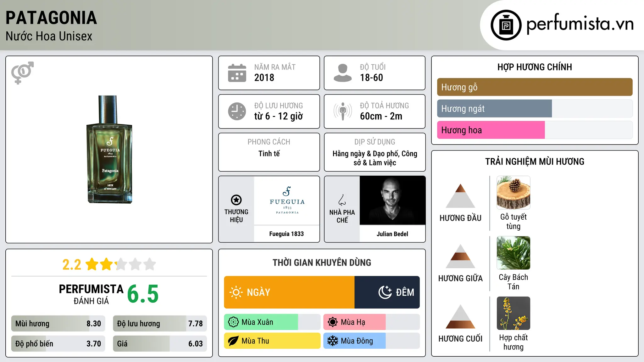Click the Perfumista score 6.5

[x=143, y=294]
